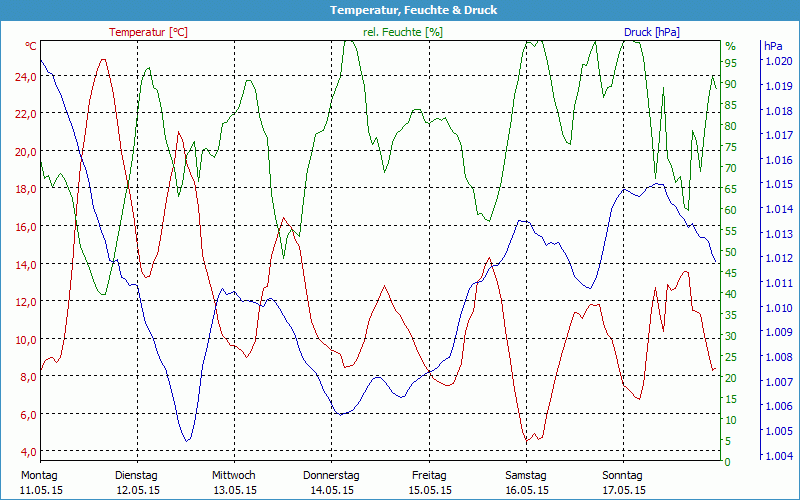This screenshot has height=500, width=800.
Task: Click the '1.004' pressure axis value
Action: [x=777, y=456]
